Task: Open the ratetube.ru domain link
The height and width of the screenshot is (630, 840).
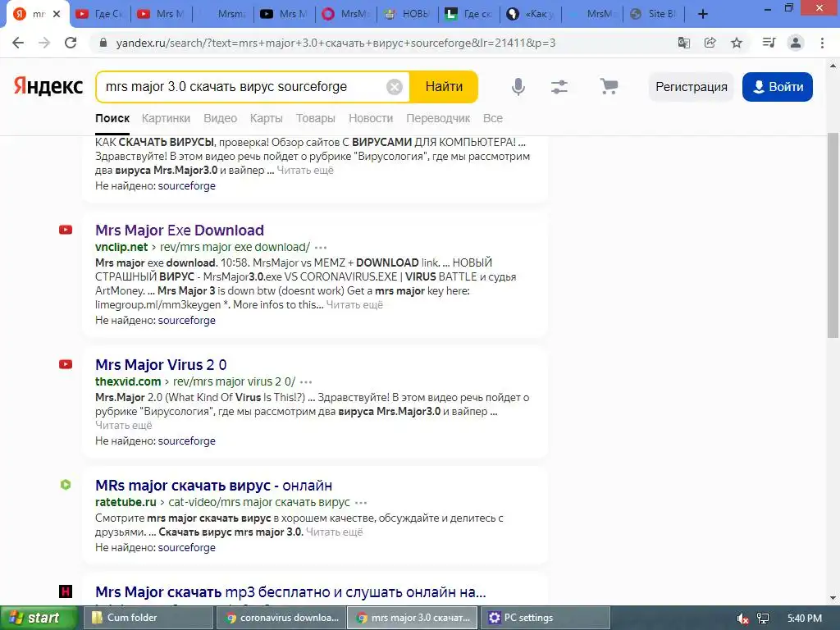Action: pos(126,502)
